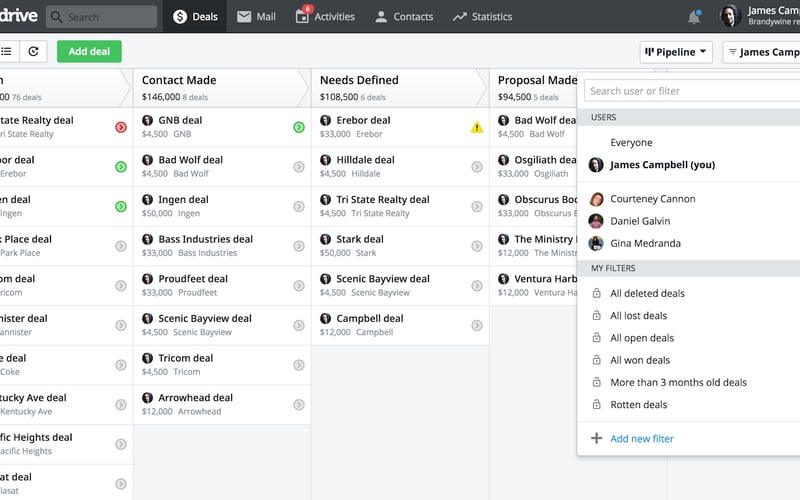Viewport: 800px width, 500px height.
Task: Apply Rotten deals filter
Action: pyautogui.click(x=638, y=405)
